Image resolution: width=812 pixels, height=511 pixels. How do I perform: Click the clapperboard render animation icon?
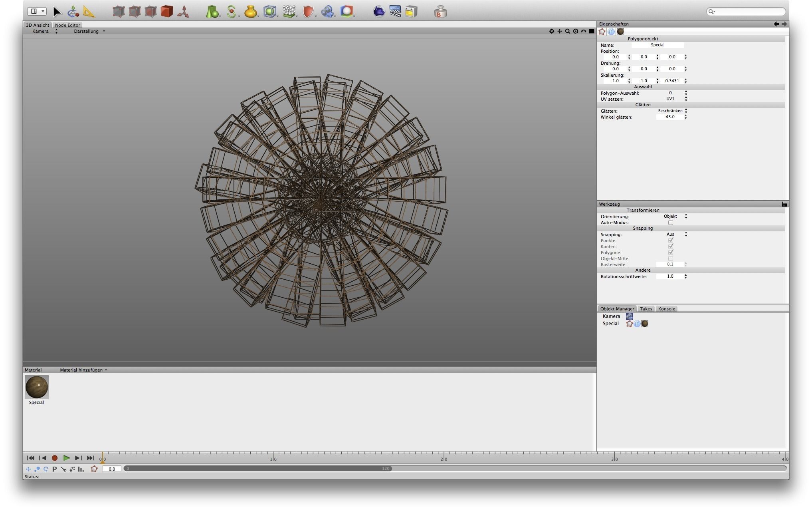pos(395,12)
